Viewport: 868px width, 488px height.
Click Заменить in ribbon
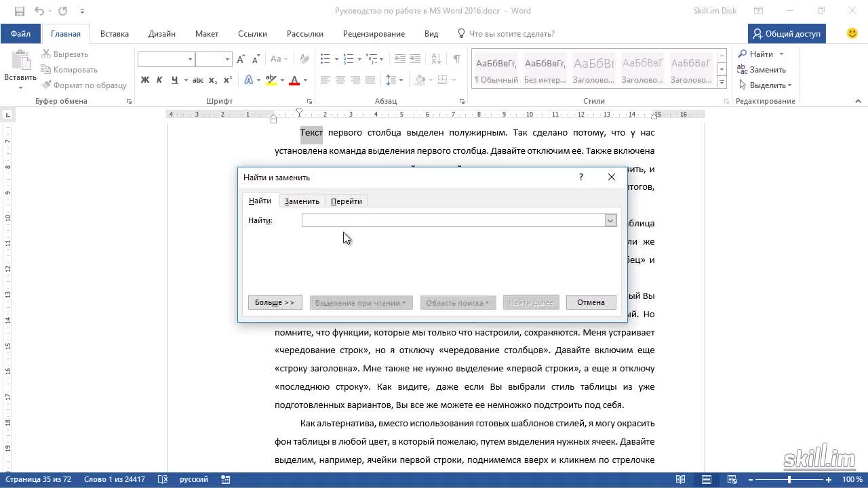pyautogui.click(x=762, y=70)
